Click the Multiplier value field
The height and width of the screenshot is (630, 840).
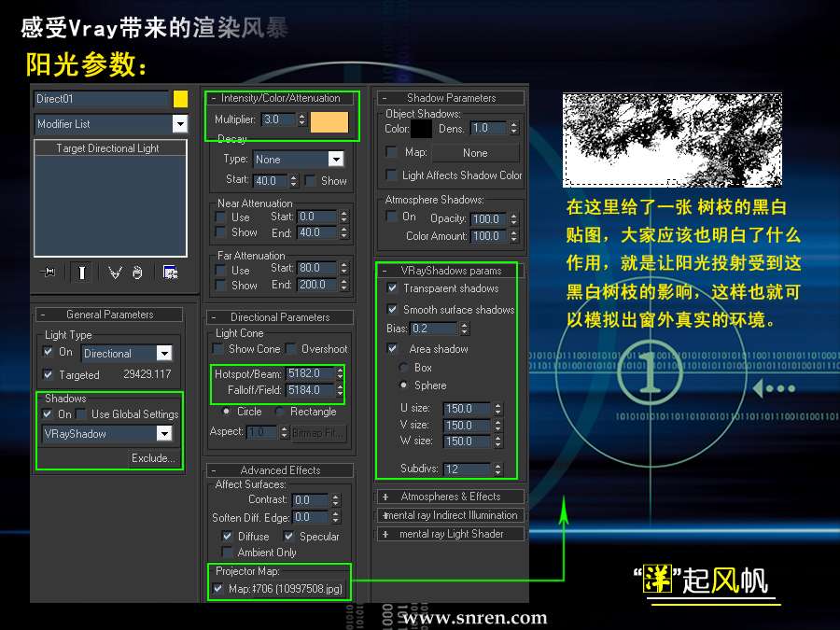(x=278, y=119)
